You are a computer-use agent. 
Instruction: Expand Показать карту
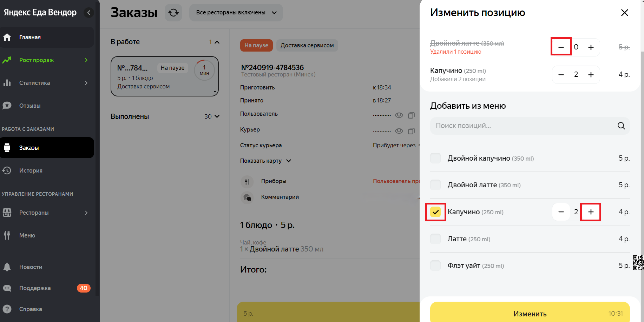tap(265, 161)
